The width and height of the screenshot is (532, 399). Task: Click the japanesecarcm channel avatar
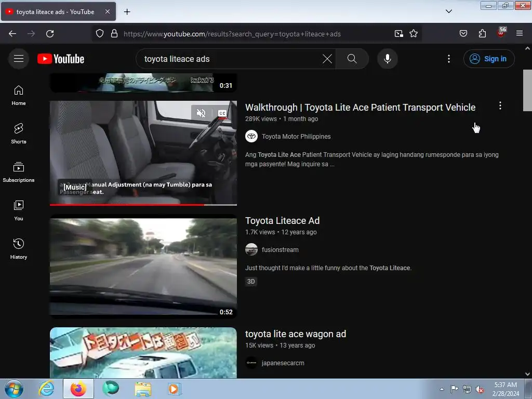coord(251,363)
